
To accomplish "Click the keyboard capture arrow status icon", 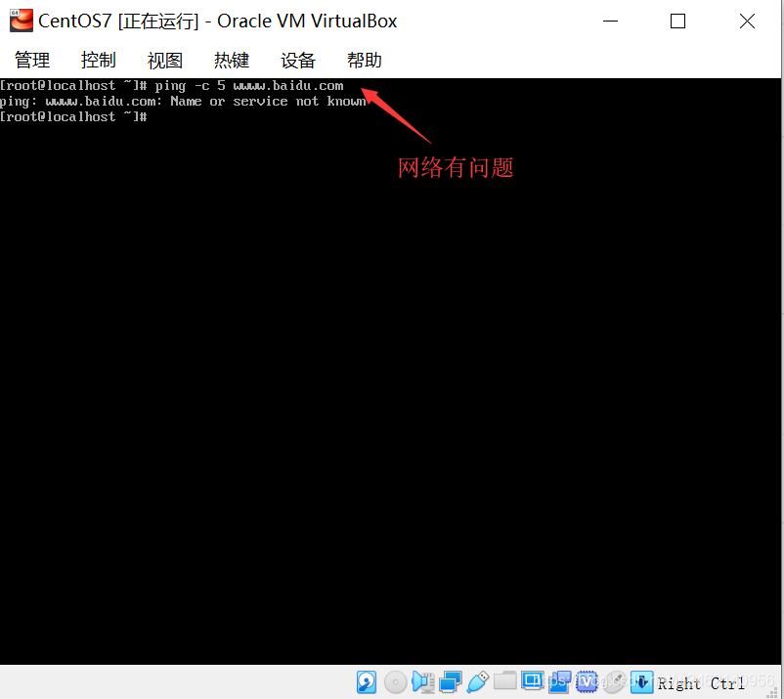I will tap(641, 682).
